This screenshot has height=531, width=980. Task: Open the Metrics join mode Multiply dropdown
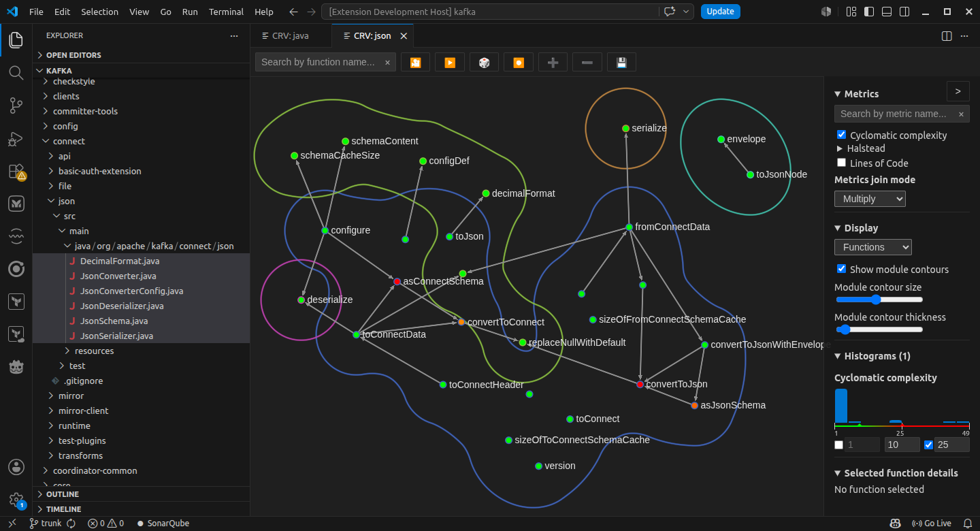(870, 199)
